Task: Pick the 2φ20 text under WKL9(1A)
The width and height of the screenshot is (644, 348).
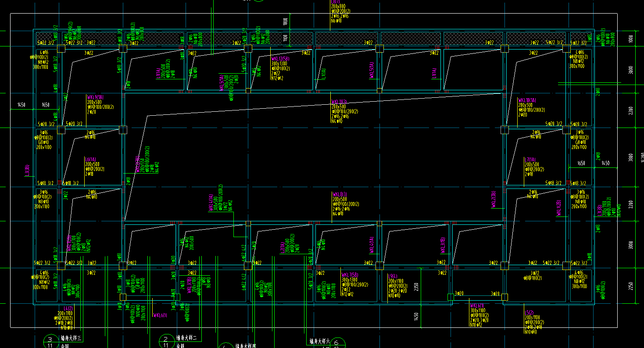Action: coord(92,112)
